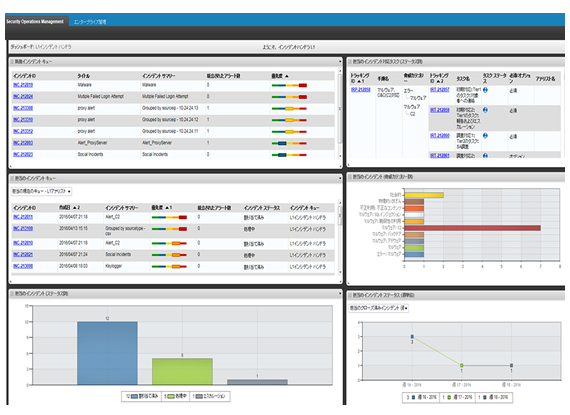This screenshot has height=415, width=570.
Task: Click the priority indicator in the Keylogger row
Action: pos(169,267)
